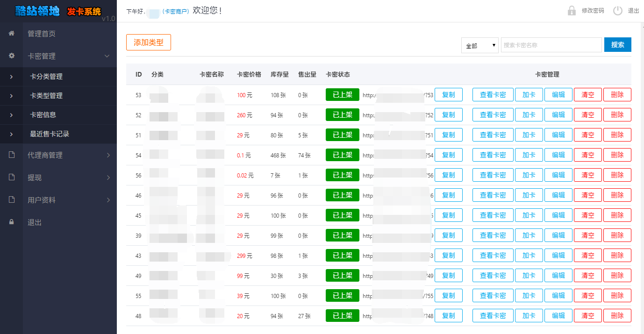The image size is (644, 334).
Task: Expand the 代理商管理 submenu arrow
Action: tap(108, 155)
